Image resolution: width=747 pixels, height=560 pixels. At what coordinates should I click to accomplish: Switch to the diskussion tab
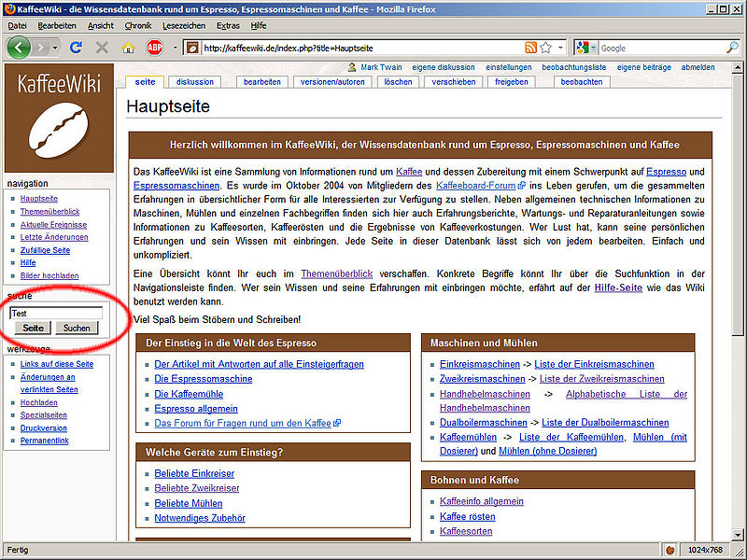point(194,82)
